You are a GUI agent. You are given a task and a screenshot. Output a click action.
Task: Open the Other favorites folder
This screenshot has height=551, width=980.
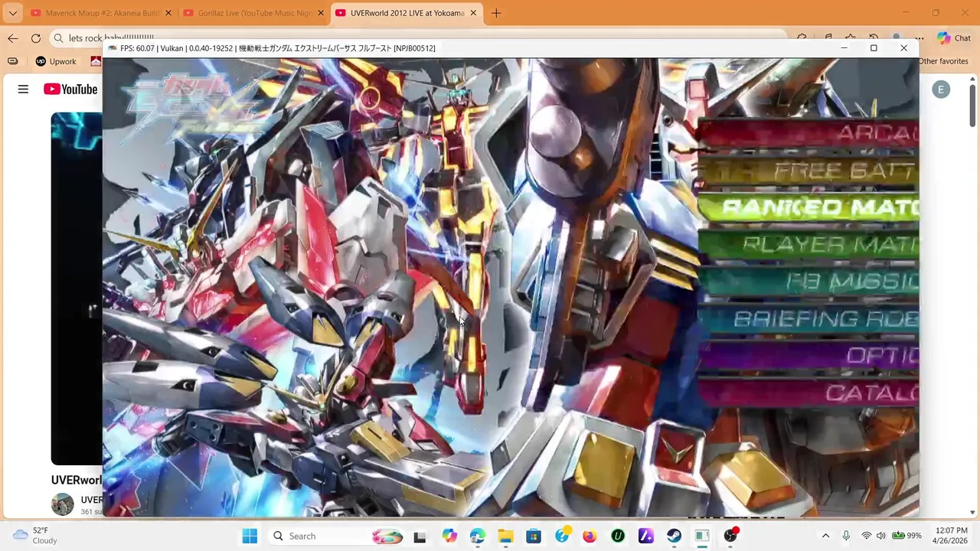pos(943,61)
